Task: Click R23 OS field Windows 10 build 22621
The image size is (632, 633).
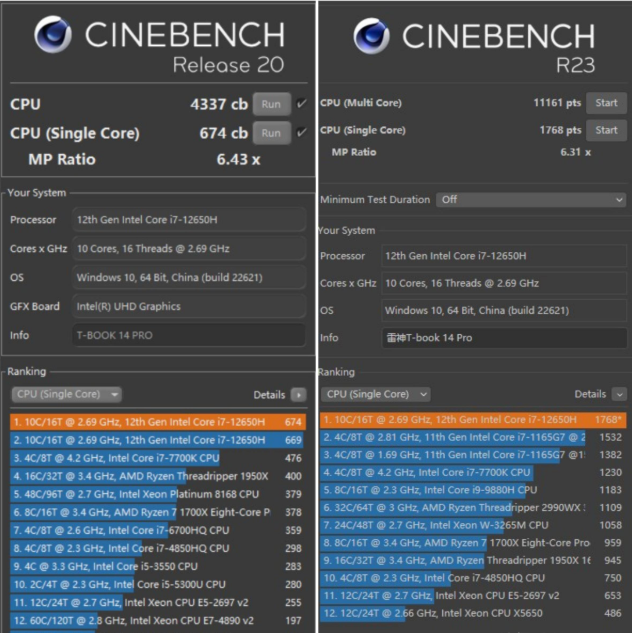Action: 504,310
